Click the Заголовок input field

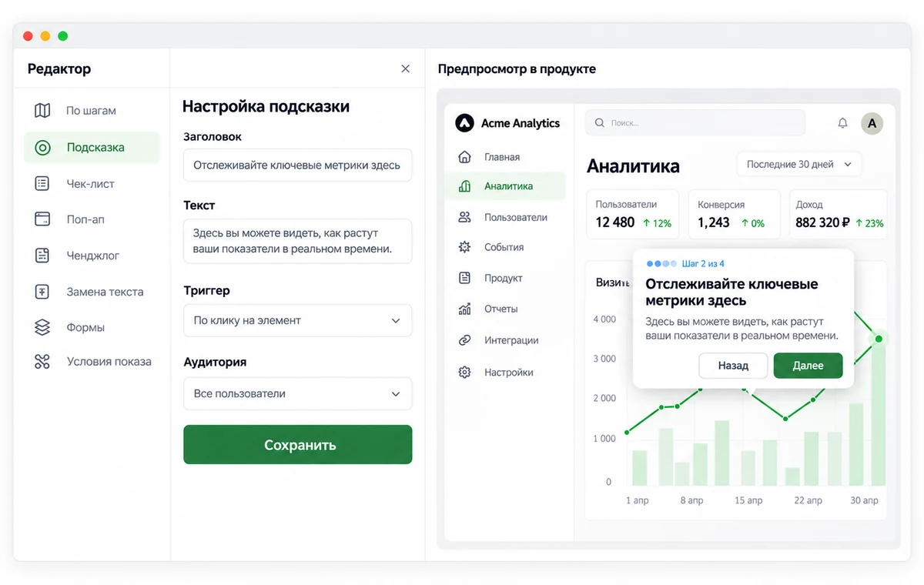pos(297,165)
